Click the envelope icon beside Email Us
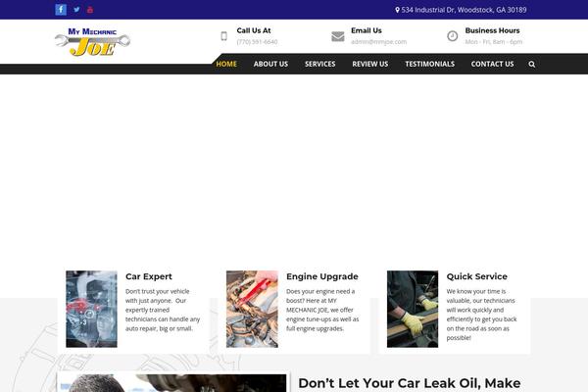The image size is (588, 392). click(338, 36)
